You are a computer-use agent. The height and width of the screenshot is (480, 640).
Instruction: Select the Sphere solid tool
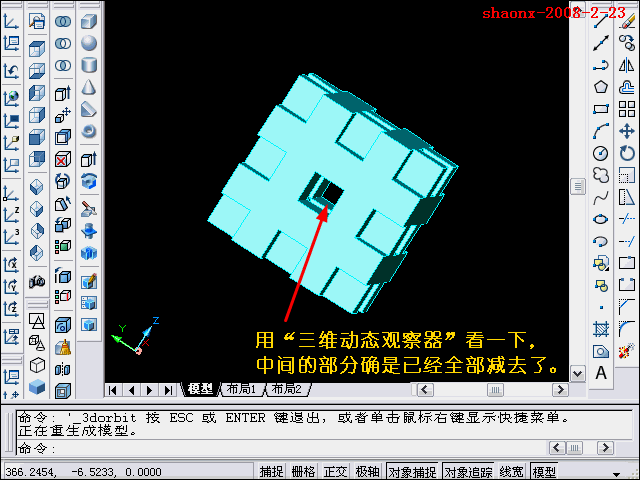point(89,43)
